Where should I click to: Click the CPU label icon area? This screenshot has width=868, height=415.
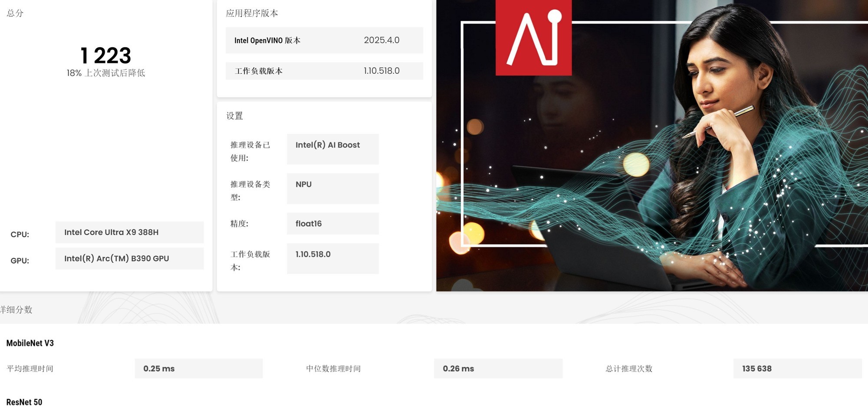pyautogui.click(x=20, y=234)
